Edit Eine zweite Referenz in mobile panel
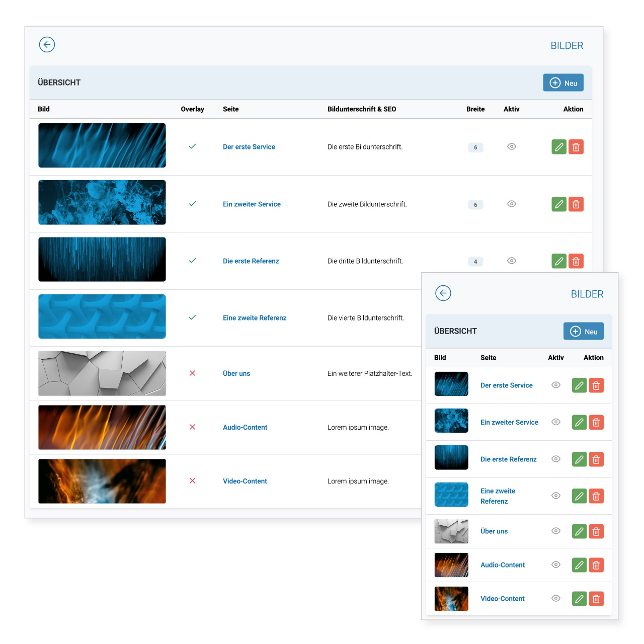Screen dimensions: 644x644 [579, 496]
